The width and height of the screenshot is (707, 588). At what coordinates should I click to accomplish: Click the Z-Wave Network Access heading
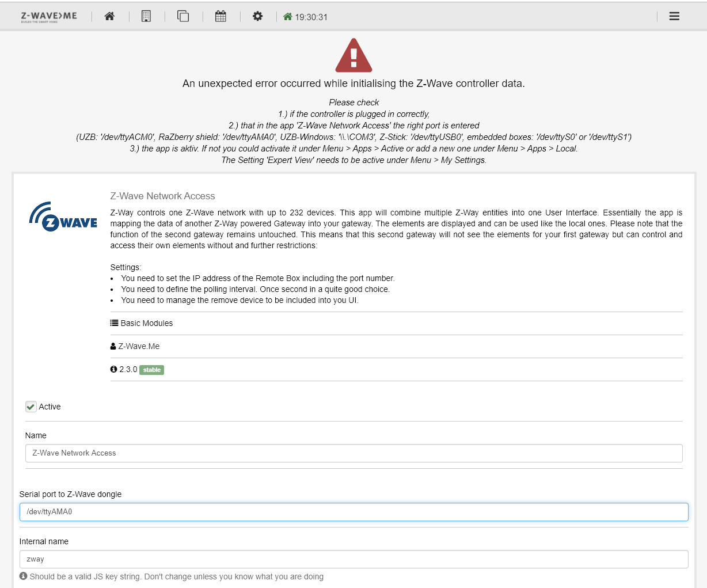click(163, 196)
